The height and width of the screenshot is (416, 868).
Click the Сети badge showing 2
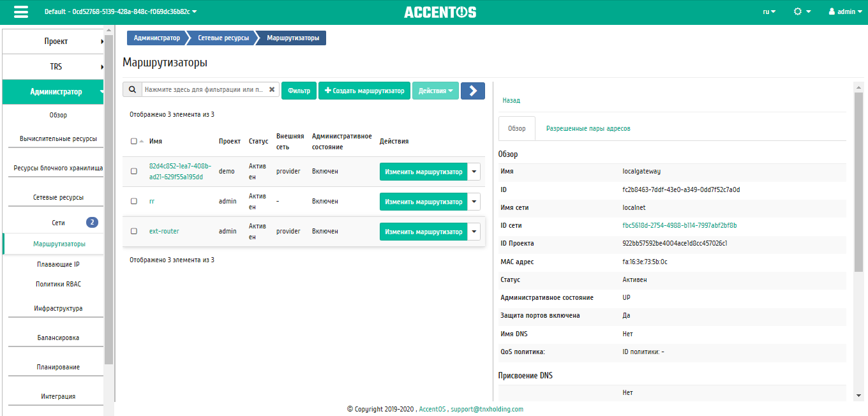click(x=92, y=223)
